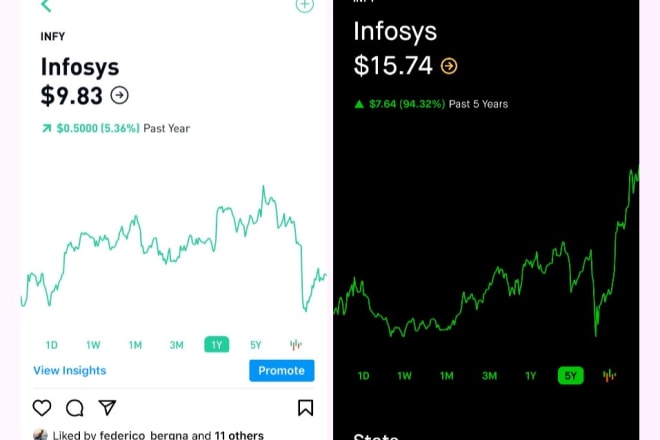Screen dimensions: 660x440
Task: Tap the peak point on the light line chart
Action: pos(263,187)
